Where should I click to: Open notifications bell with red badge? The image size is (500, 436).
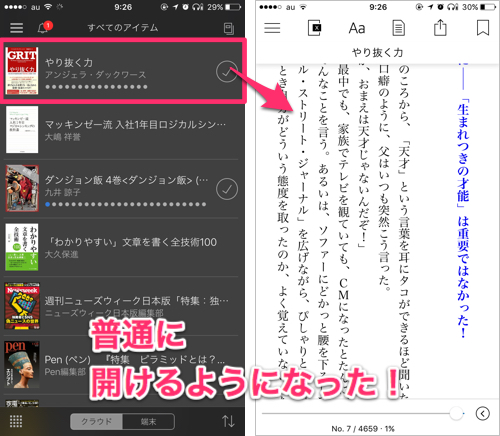(x=45, y=27)
